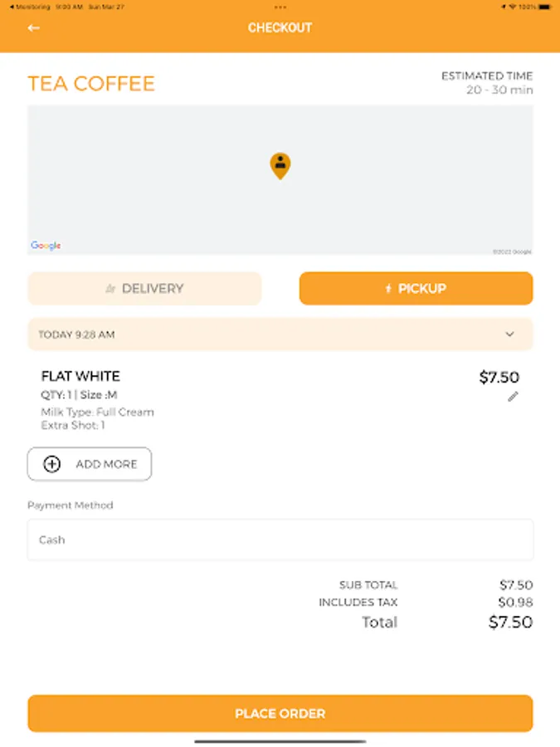Switch order type to Delivery
This screenshot has width=560, height=747.
point(144,289)
